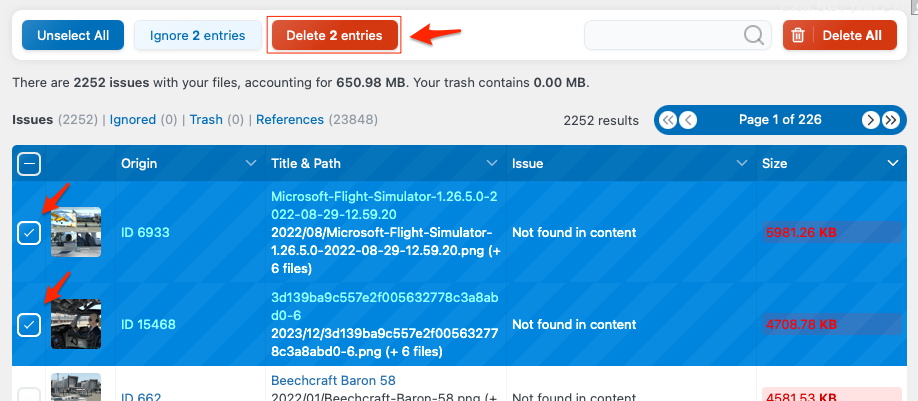Image resolution: width=918 pixels, height=401 pixels.
Task: Go to the previous page
Action: pyautogui.click(x=688, y=120)
